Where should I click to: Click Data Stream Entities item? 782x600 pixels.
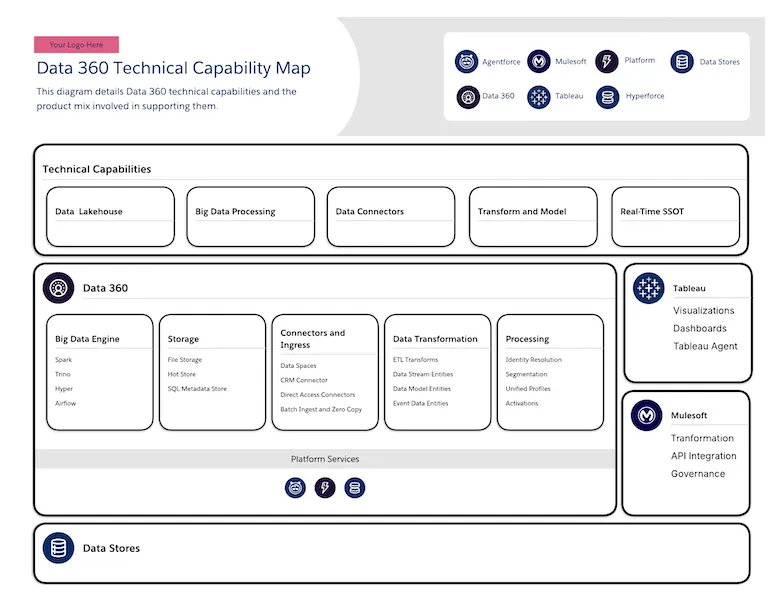(423, 374)
